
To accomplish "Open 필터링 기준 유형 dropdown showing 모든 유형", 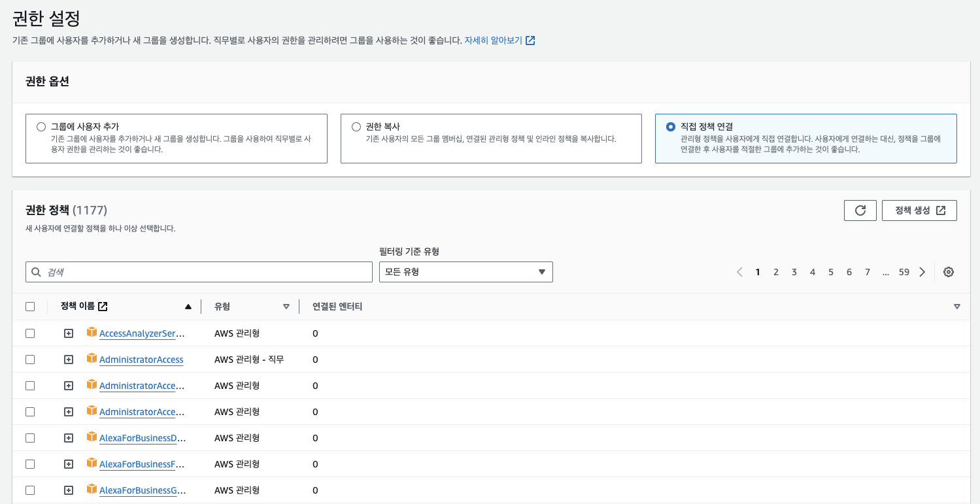I will [466, 272].
